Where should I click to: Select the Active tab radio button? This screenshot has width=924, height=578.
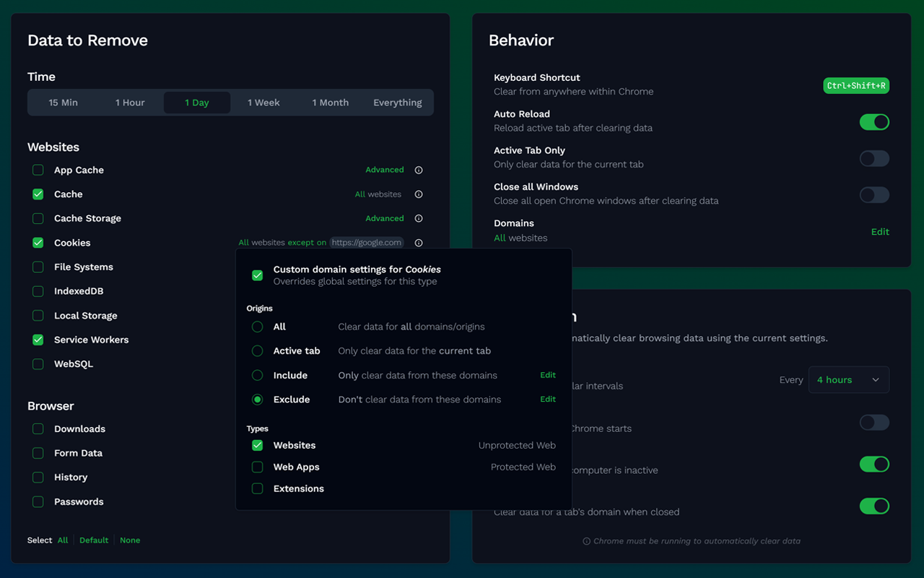pos(257,351)
